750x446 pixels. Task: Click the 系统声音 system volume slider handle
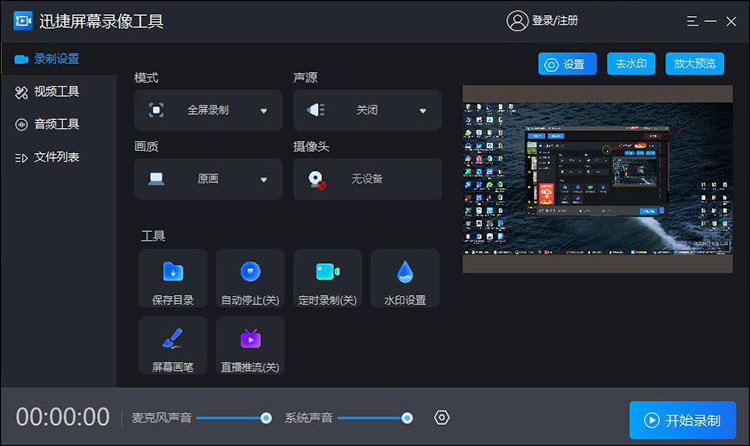(x=407, y=418)
